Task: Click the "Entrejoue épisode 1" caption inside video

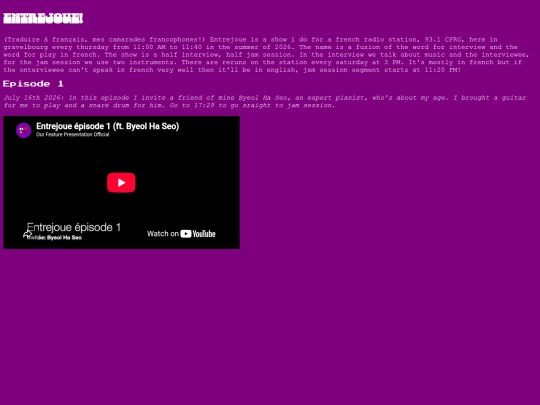Action: (x=74, y=227)
